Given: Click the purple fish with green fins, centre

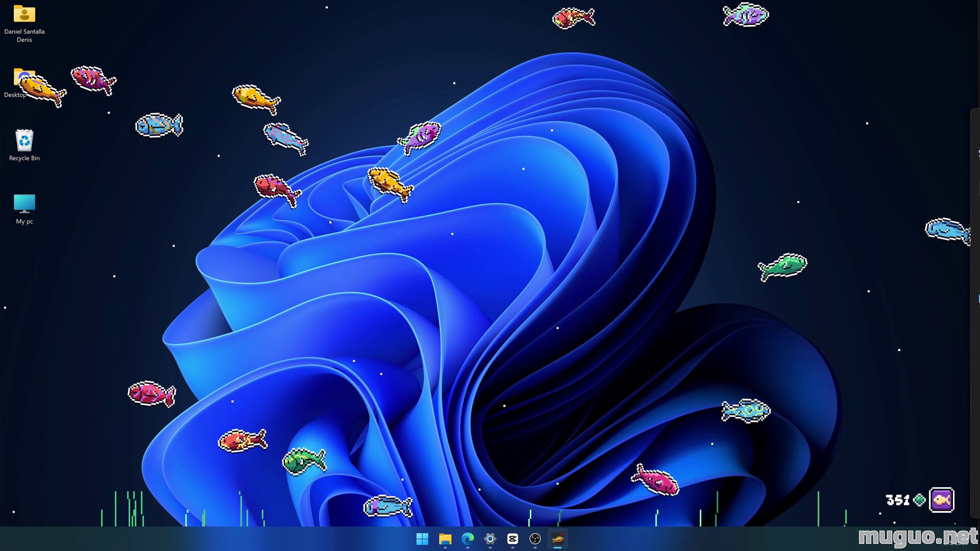Looking at the screenshot, I should pos(420,137).
